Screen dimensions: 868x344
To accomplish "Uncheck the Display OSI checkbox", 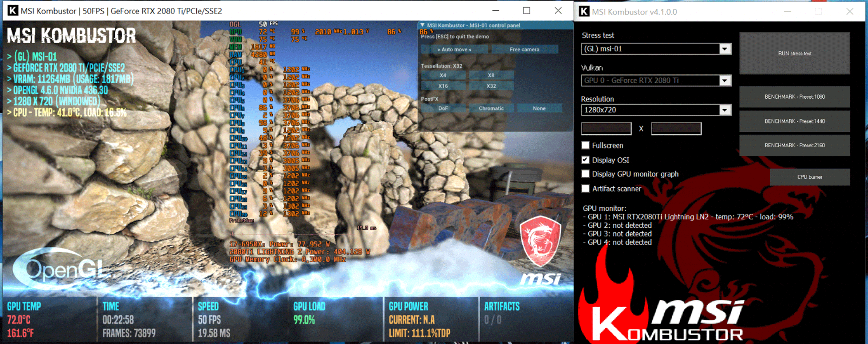I will pos(586,160).
